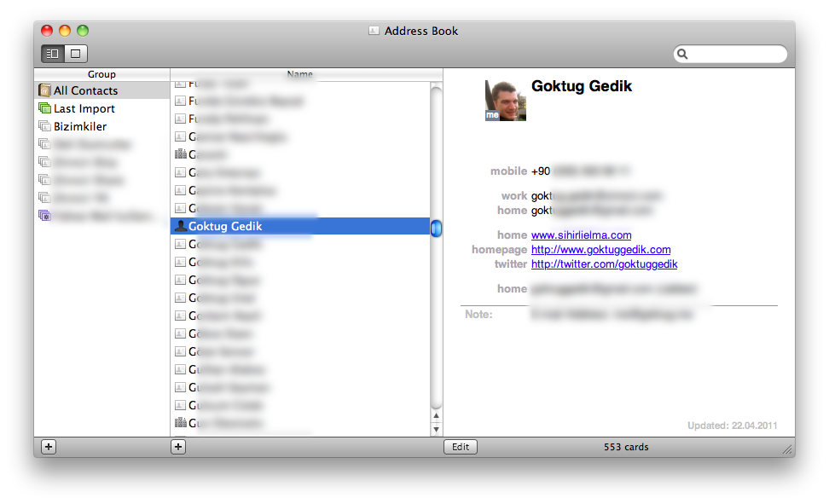Click the Last Import green group icon
The image size is (829, 504).
[44, 108]
